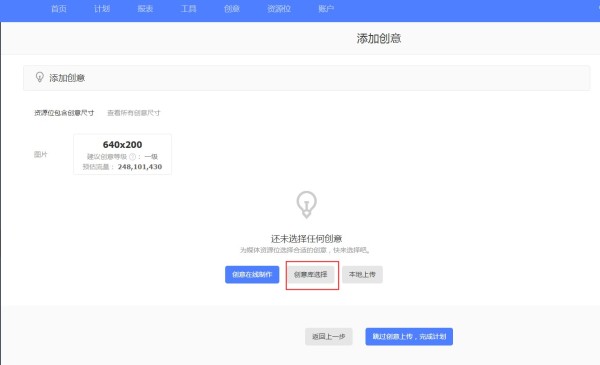The width and height of the screenshot is (600, 365).
Task: Open the 首页 navigation item
Action: [x=59, y=9]
